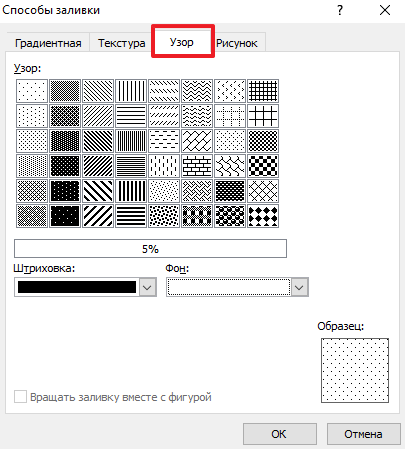
Task: Select the light horizontal lines pattern
Action: point(131,116)
